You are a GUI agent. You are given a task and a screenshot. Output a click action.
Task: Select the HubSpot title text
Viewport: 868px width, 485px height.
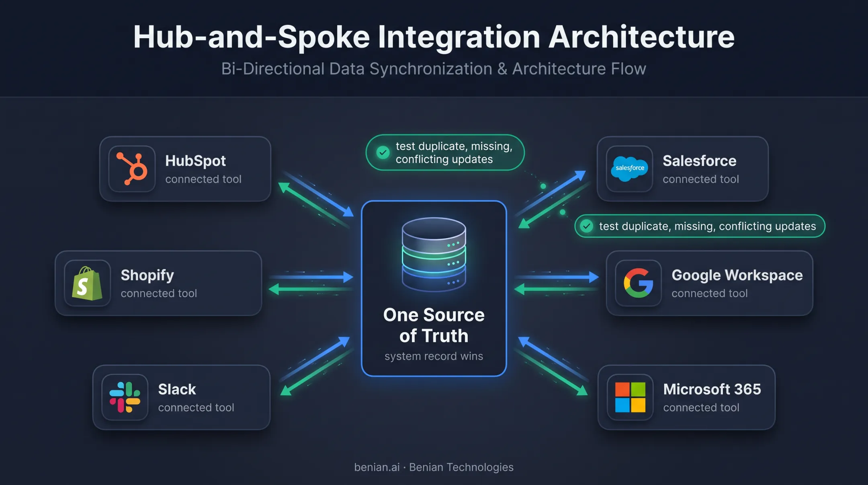195,161
